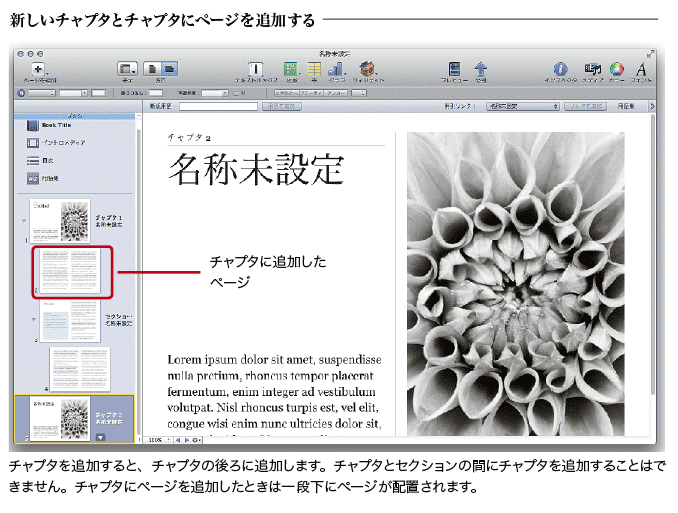
Task: Go to next page with the right arrow
Action: tap(187, 440)
